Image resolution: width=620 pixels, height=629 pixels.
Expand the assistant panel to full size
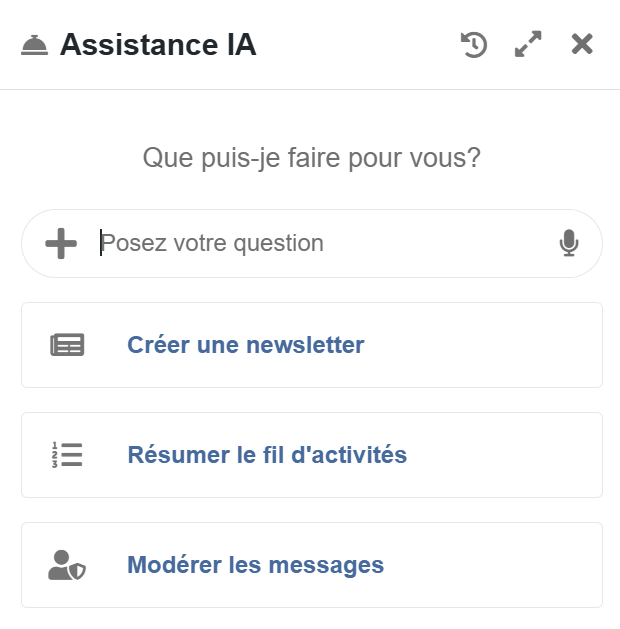(x=528, y=45)
